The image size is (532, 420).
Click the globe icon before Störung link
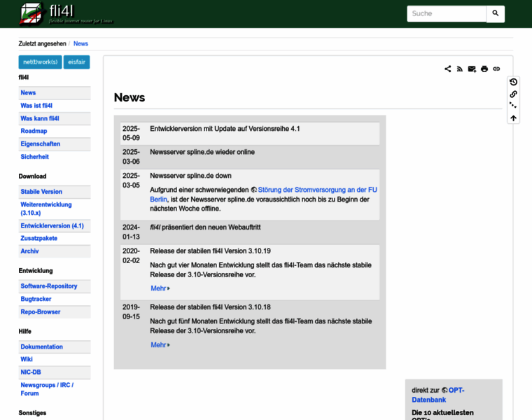click(x=254, y=190)
